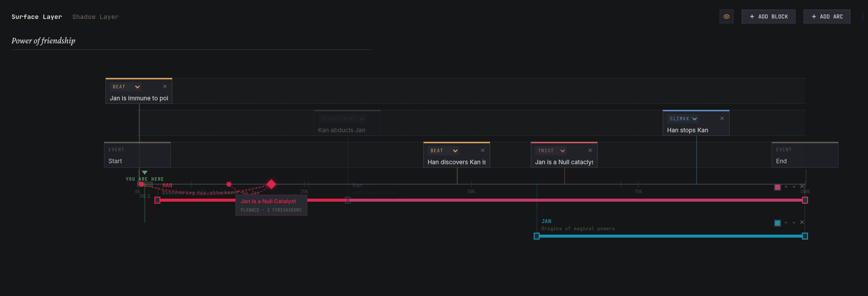Switch to the Shadow Layer tab
Screen dimensions: 868x296
click(x=95, y=17)
